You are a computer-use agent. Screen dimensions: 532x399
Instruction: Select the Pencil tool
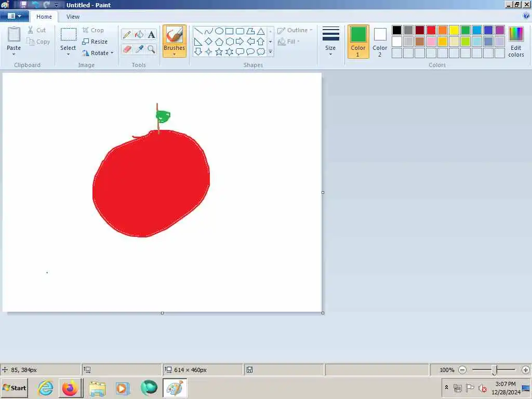[127, 34]
